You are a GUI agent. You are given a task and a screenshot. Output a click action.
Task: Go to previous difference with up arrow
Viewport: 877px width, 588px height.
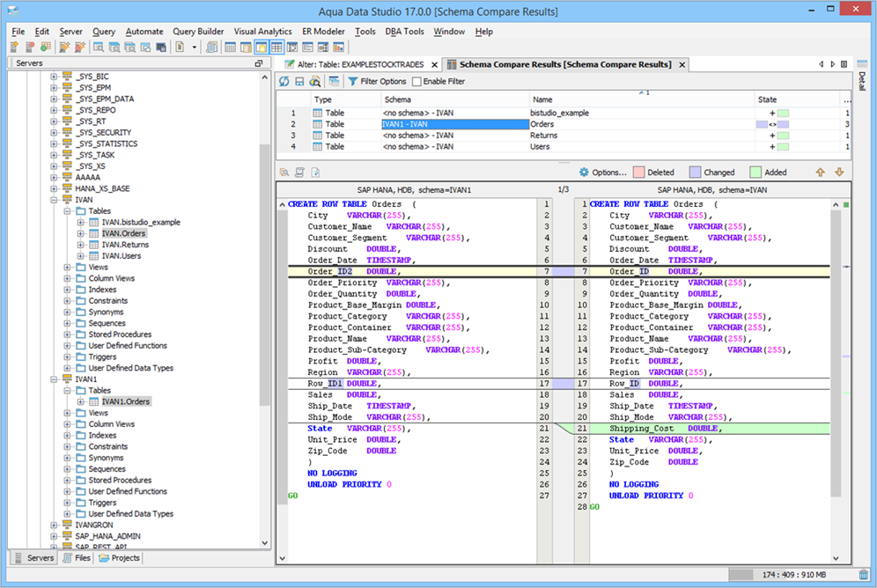[x=820, y=173]
